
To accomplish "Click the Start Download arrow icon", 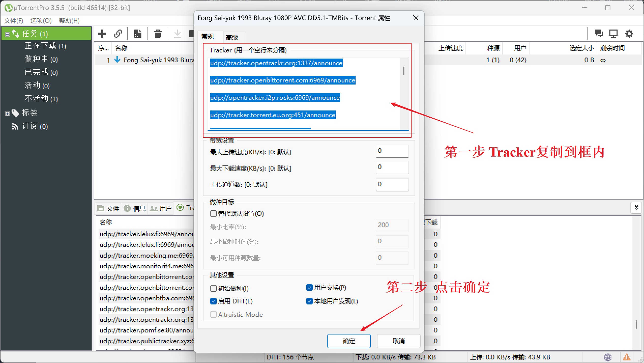I will point(178,34).
